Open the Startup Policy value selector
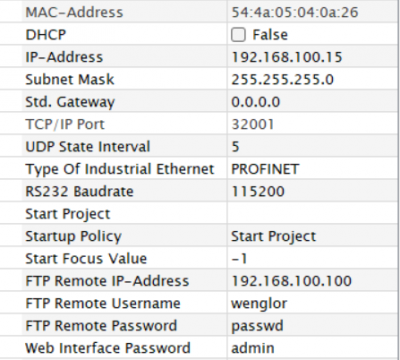Image resolution: width=400 pixels, height=360 pixels. pos(313,236)
